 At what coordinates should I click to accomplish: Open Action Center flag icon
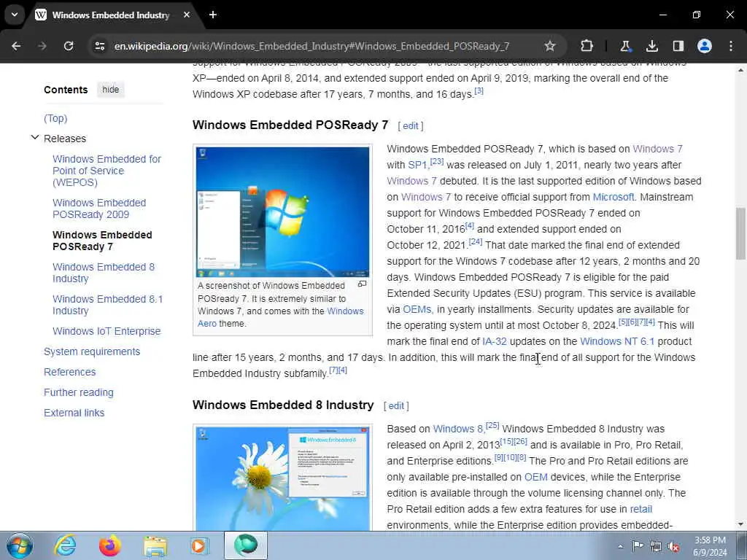(638, 546)
